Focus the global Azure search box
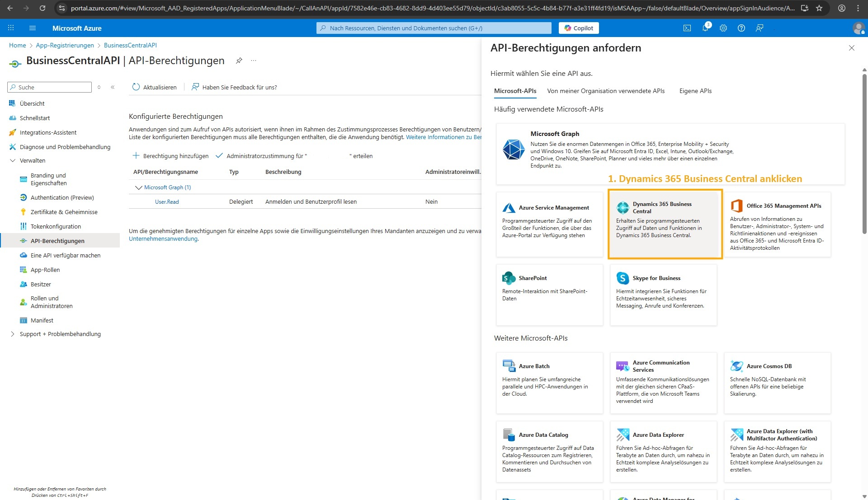 (x=434, y=28)
